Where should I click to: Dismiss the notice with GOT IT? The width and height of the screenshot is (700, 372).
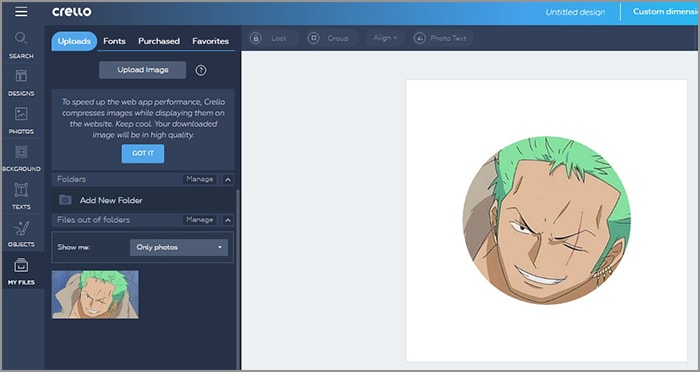click(x=143, y=153)
